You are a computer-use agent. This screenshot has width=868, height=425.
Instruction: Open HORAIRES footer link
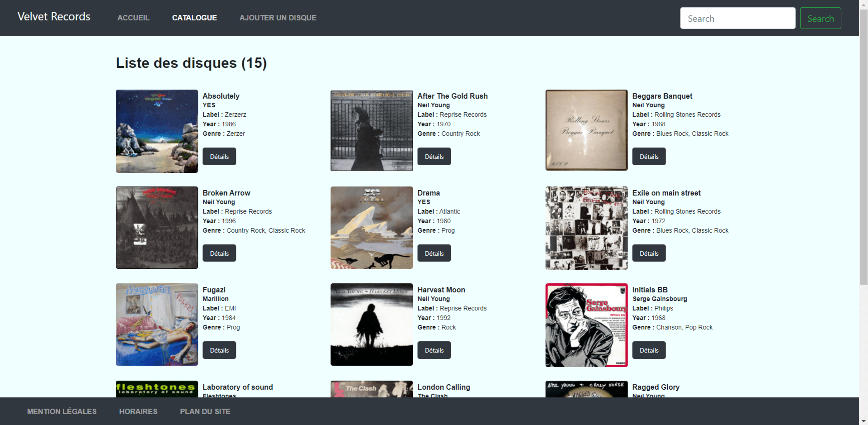[x=138, y=411]
